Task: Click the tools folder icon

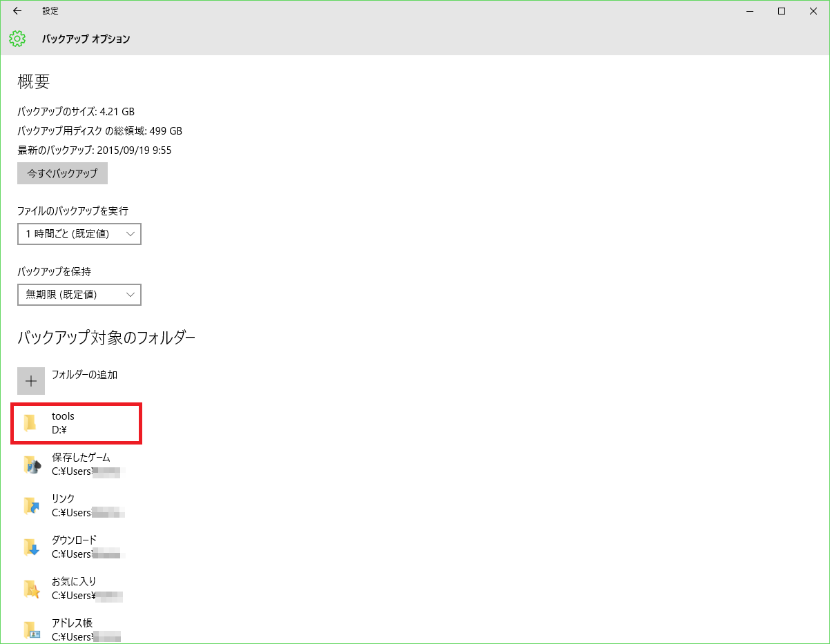Action: (x=31, y=422)
